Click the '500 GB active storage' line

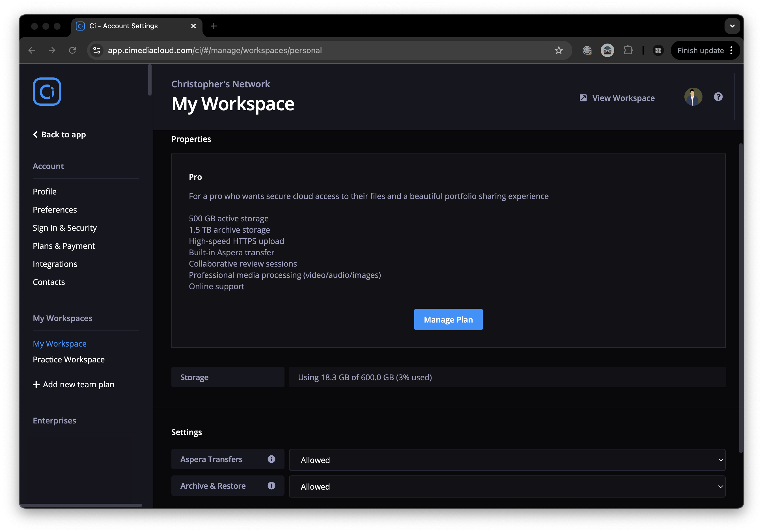tap(229, 218)
